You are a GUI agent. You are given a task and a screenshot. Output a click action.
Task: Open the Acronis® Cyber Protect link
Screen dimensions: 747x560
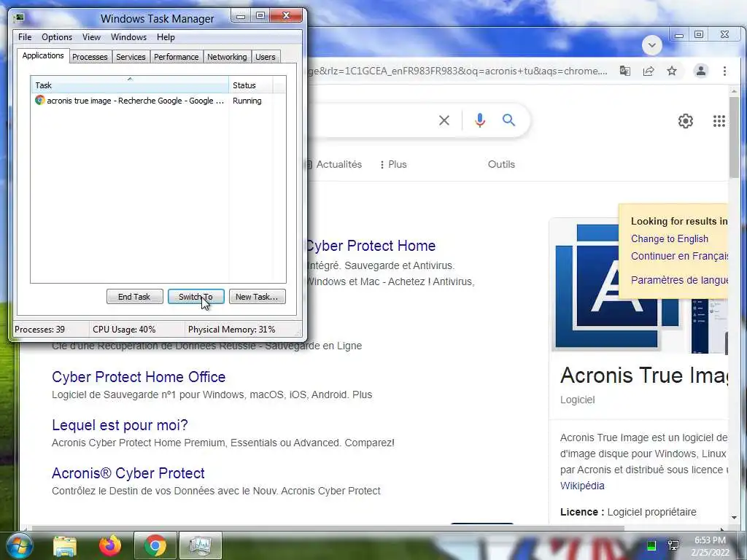click(128, 472)
